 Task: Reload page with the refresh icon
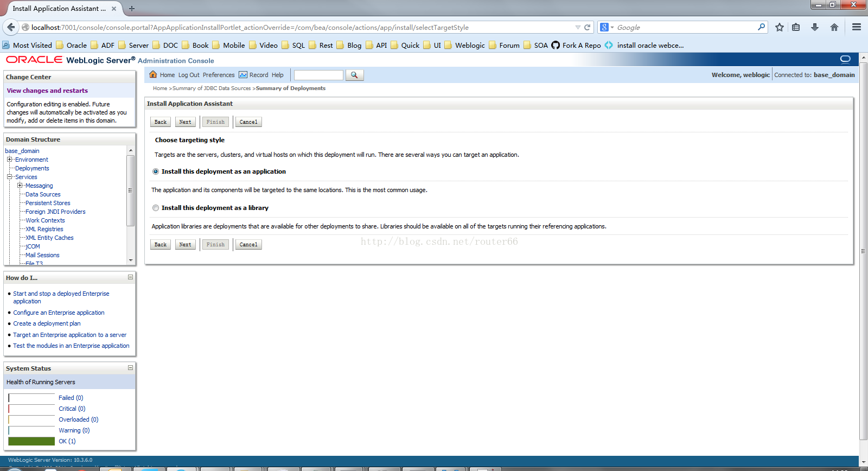[587, 27]
